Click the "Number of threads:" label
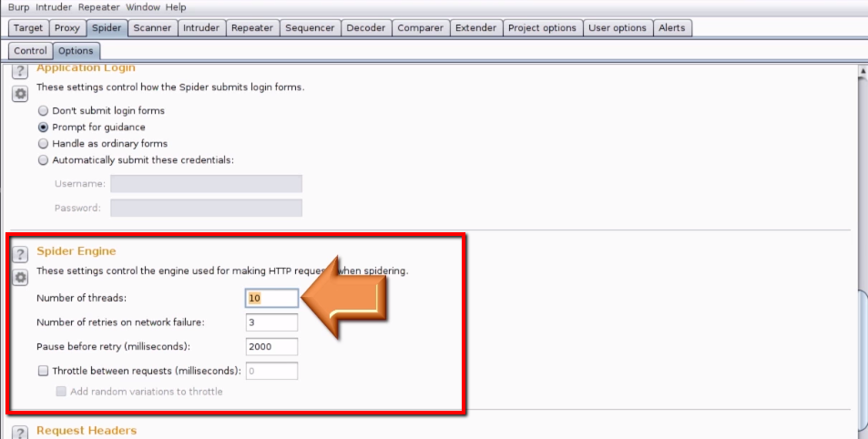 (x=81, y=299)
